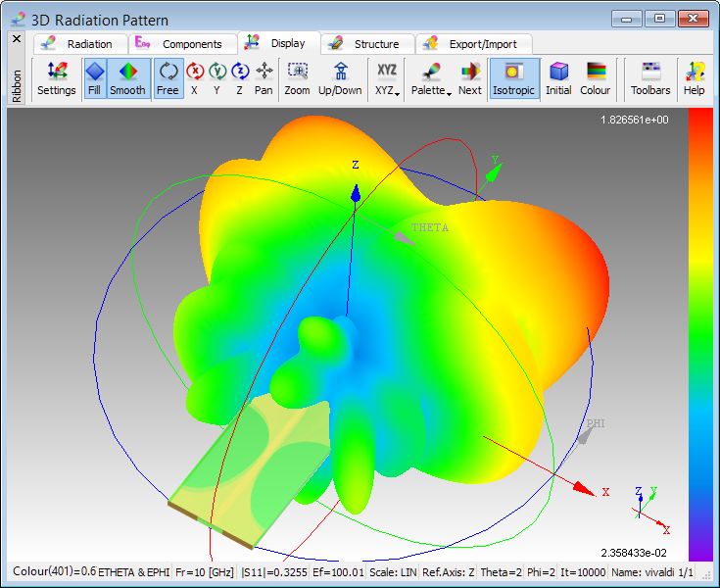The height and width of the screenshot is (588, 720).
Task: Toggle the Fill display mode
Action: click(x=95, y=78)
